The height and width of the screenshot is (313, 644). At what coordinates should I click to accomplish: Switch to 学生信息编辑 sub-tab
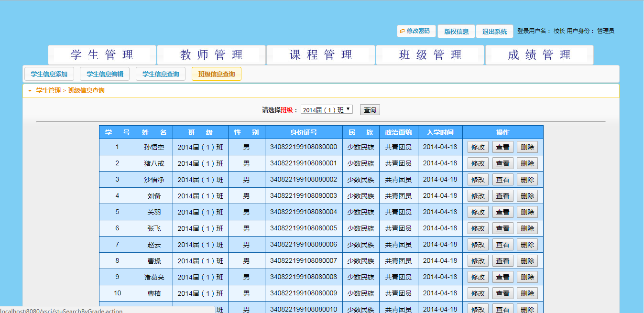pyautogui.click(x=105, y=74)
